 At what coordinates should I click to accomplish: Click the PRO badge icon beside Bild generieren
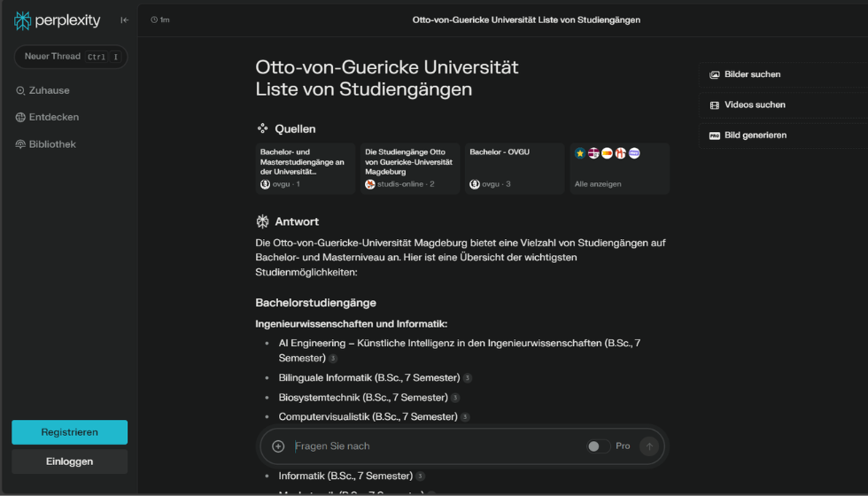point(715,136)
